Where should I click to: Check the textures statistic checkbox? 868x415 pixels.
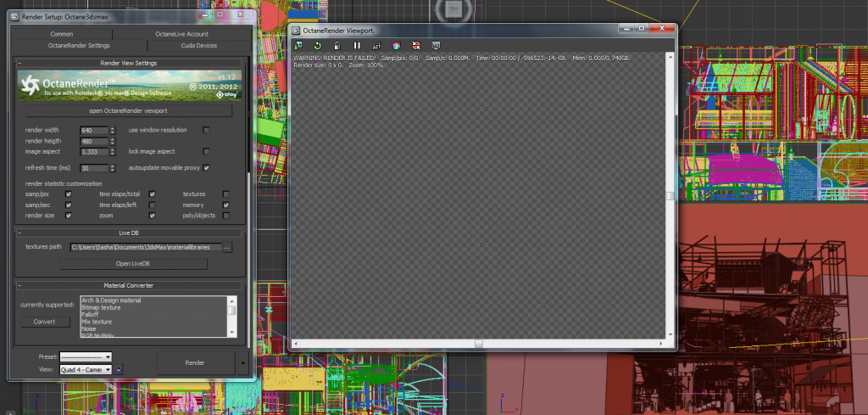225,194
